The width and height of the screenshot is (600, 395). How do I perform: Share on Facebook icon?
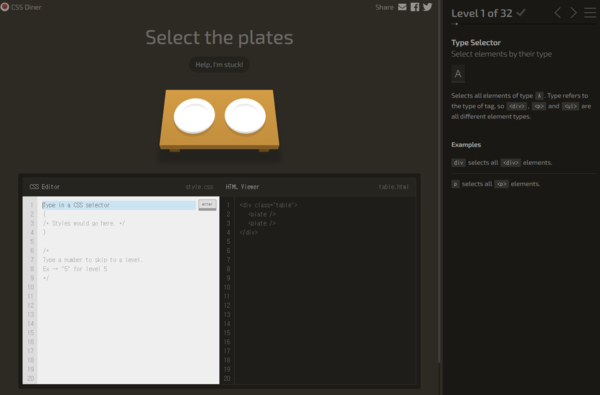tap(415, 7)
